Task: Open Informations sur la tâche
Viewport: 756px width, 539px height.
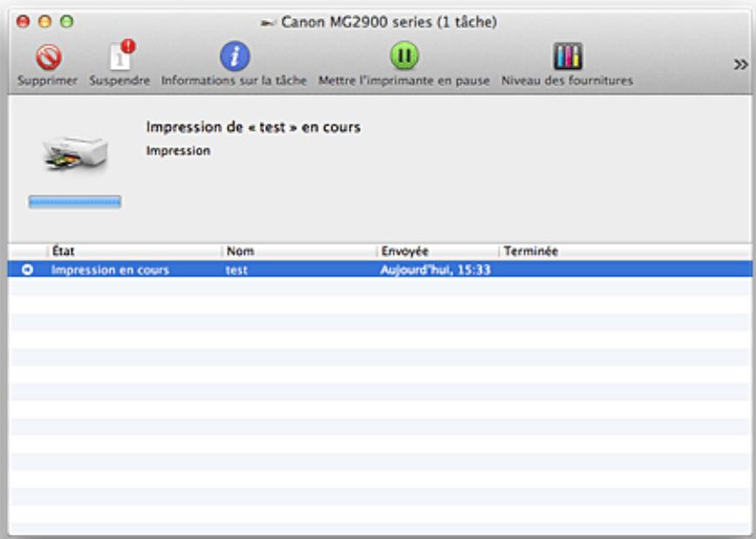Action: tap(235, 56)
